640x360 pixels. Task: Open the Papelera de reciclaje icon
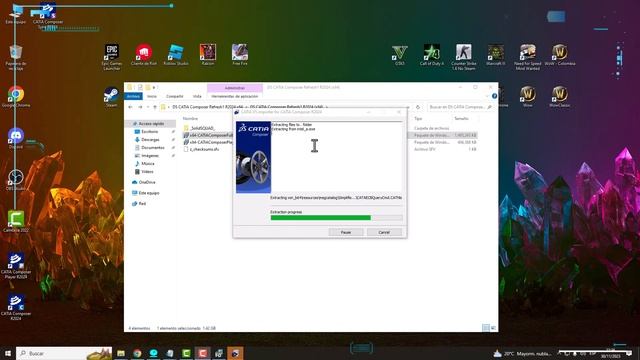[x=16, y=57]
